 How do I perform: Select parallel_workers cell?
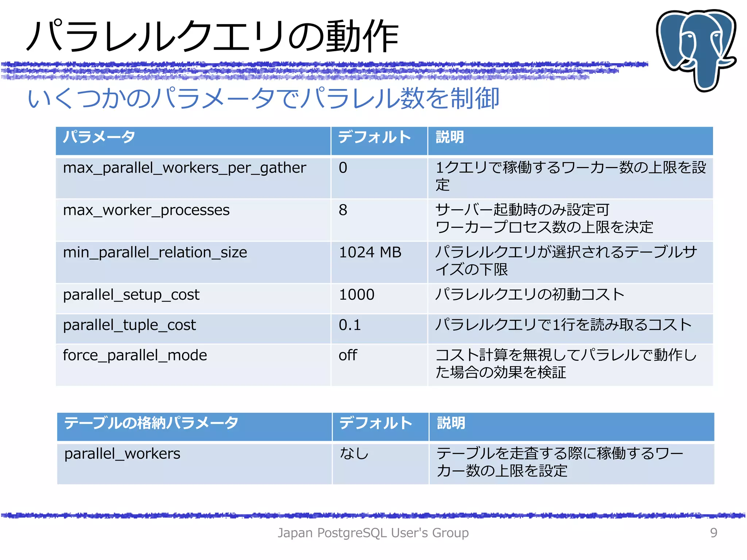tap(194, 464)
